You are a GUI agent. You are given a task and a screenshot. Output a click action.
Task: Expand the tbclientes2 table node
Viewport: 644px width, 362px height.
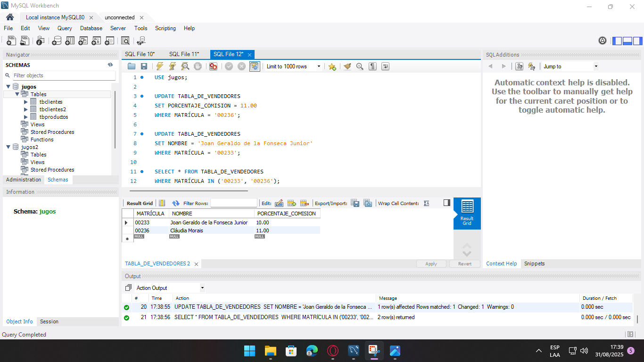(x=26, y=109)
